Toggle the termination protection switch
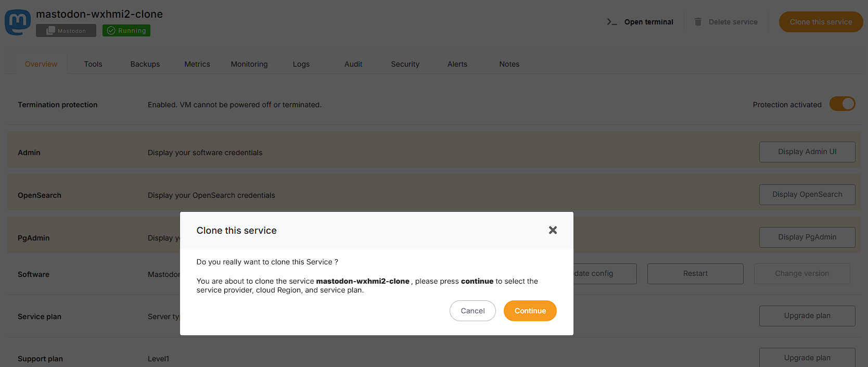 (x=842, y=104)
